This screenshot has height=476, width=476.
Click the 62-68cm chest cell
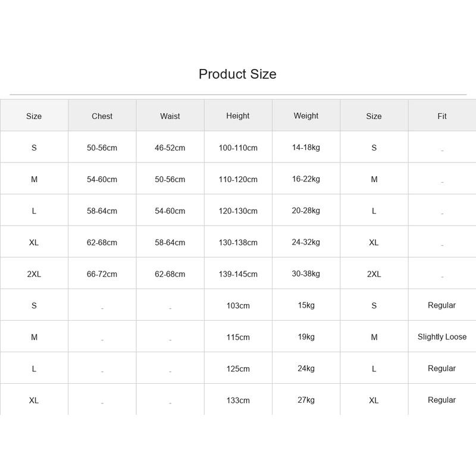[x=102, y=243]
